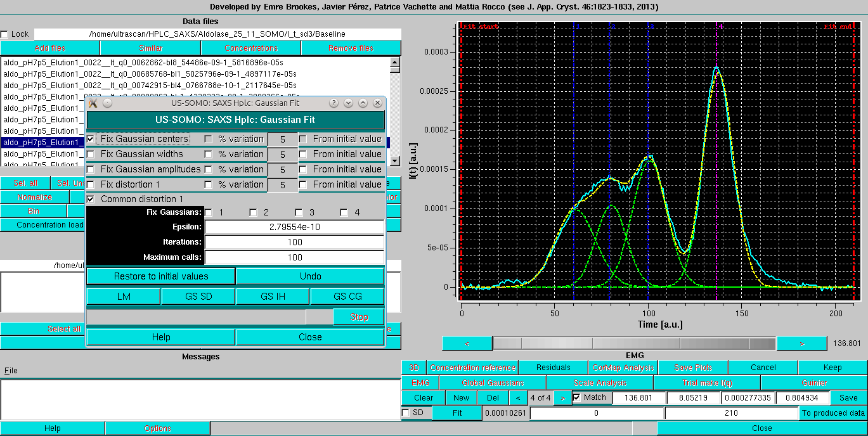Select the highlighted aldo_pH7p5_Elution1 file entry
The height and width of the screenshot is (436, 868).
(42, 142)
